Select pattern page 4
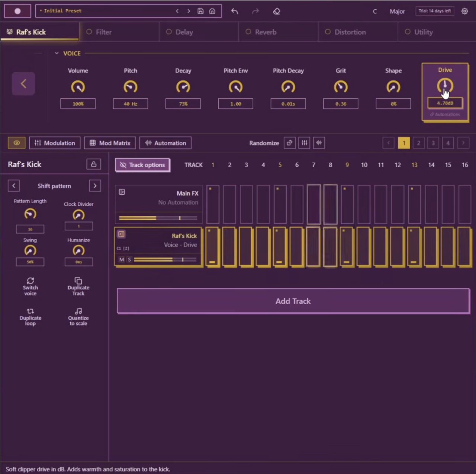 pos(448,143)
